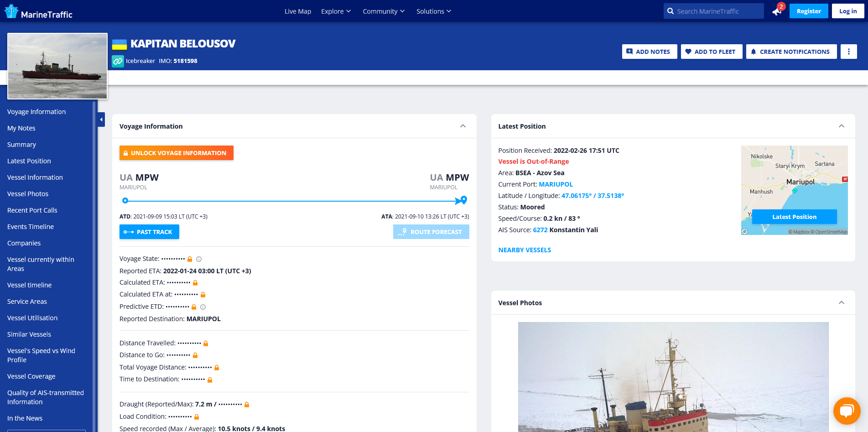
Task: Collapse the Vessel Photos panel
Action: [x=842, y=303]
